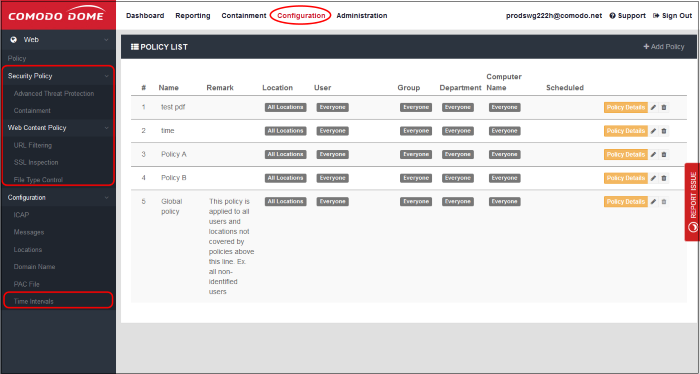The image size is (700, 374).
Task: Open Policy Details for 'time' policy
Action: point(626,131)
